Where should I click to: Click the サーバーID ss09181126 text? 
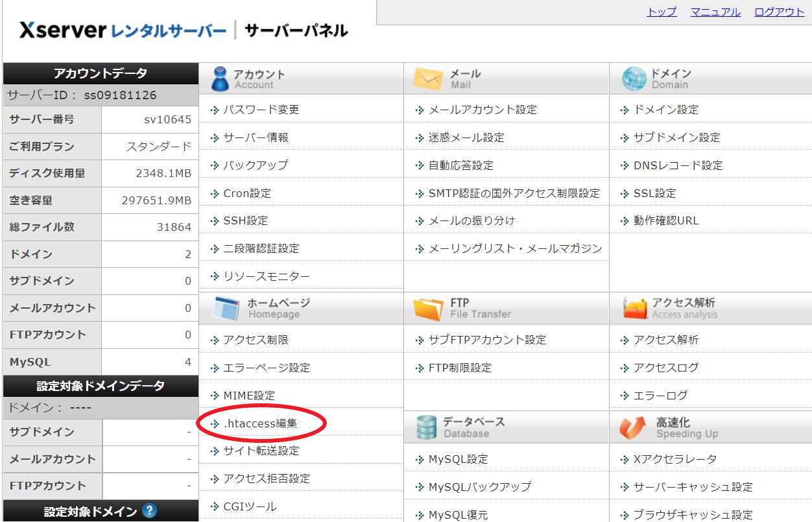pos(82,95)
